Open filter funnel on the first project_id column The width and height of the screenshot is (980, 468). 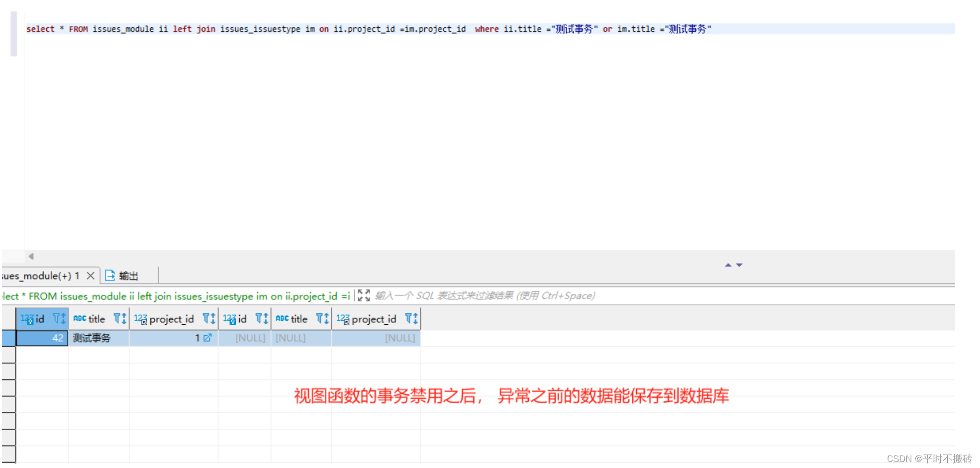(x=206, y=318)
